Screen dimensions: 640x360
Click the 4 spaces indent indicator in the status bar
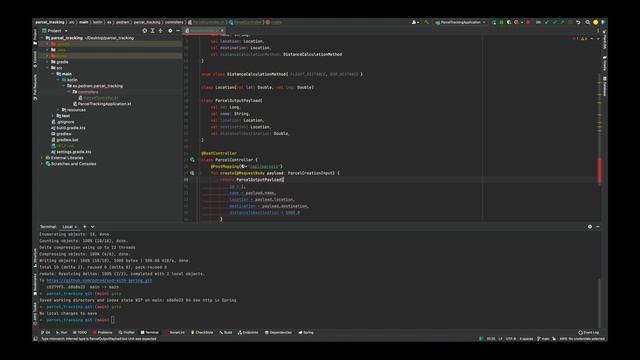click(x=526, y=338)
